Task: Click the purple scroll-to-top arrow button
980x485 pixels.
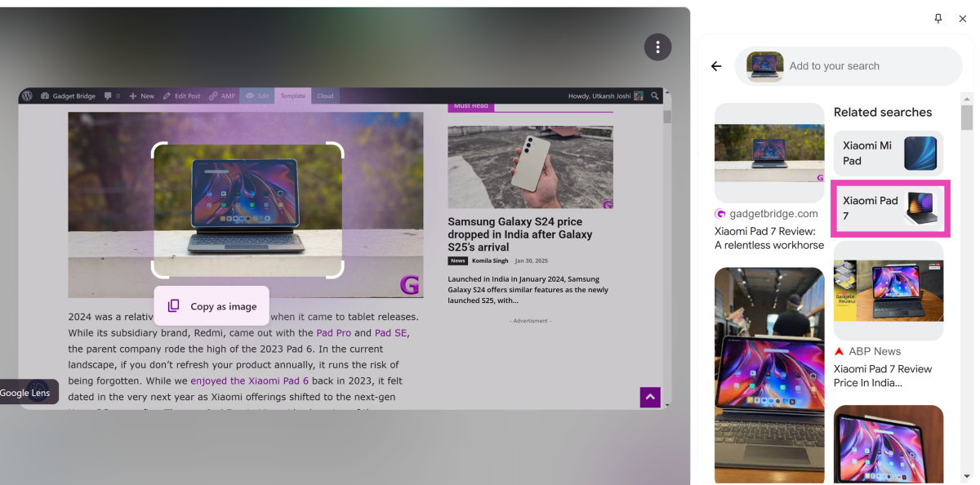Action: (x=650, y=397)
